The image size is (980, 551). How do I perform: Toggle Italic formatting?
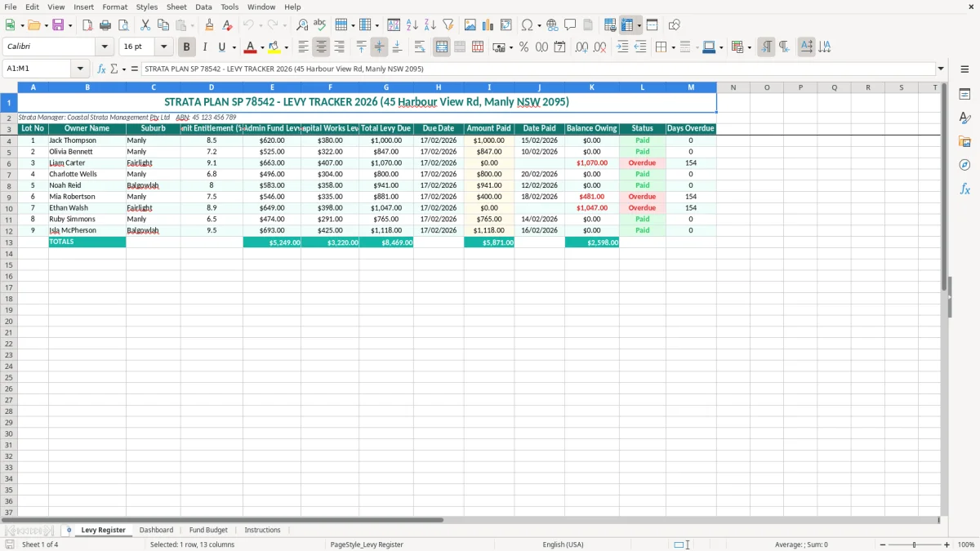(x=205, y=47)
